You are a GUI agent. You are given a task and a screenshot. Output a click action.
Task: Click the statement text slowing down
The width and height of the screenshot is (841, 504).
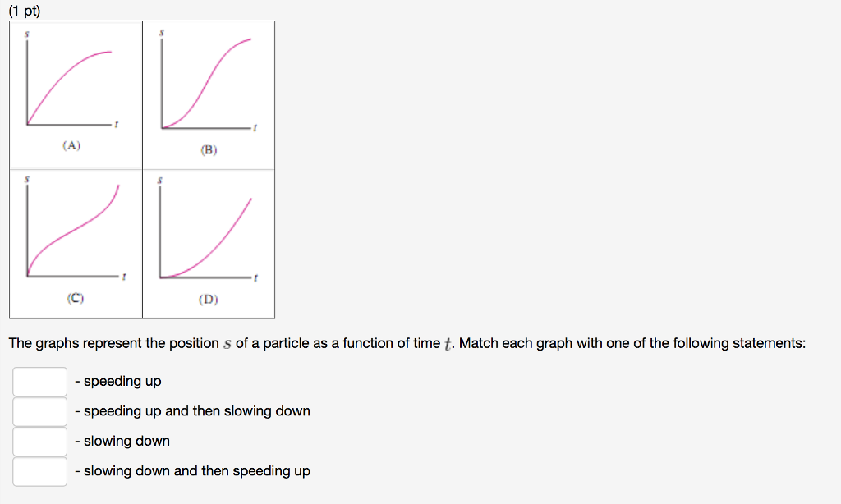click(124, 441)
